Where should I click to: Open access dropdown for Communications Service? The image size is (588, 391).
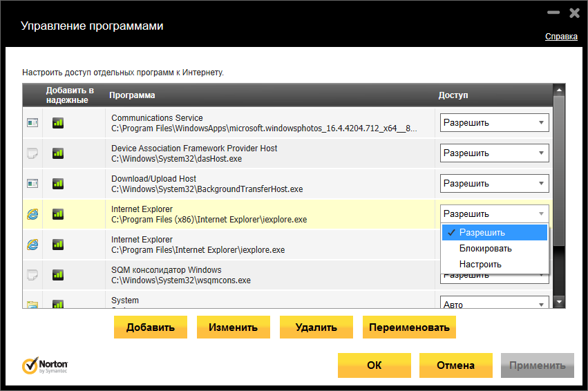point(494,122)
